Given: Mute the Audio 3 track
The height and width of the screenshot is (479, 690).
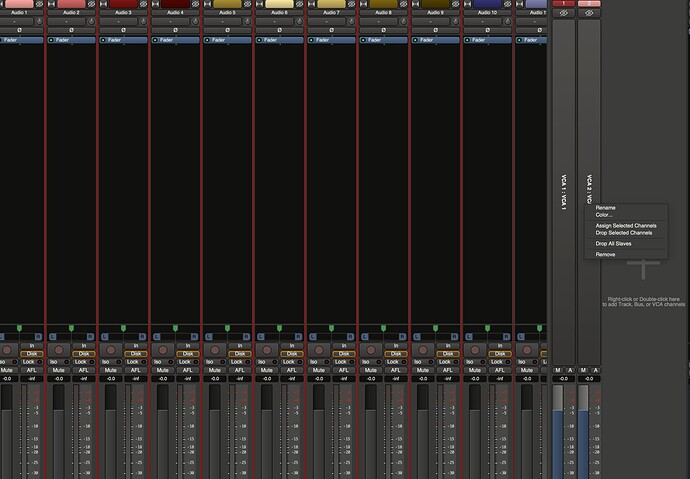Looking at the screenshot, I should click(111, 370).
